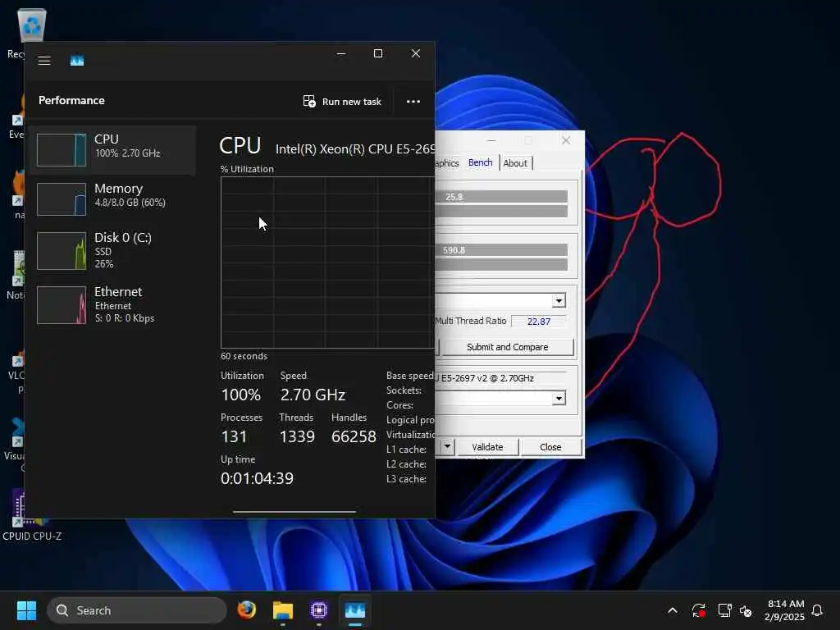The image size is (840, 630).
Task: Minimize the Task Manager window
Action: click(341, 53)
